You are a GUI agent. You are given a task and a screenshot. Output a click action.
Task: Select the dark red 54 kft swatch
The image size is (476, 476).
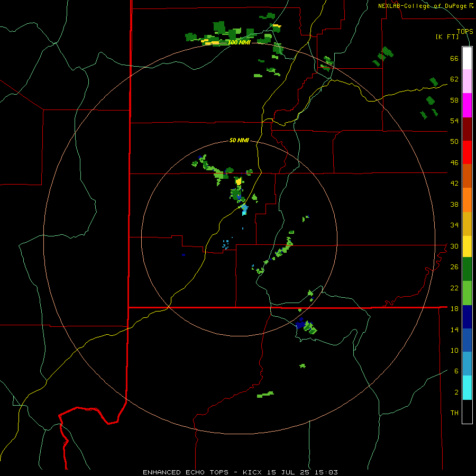coord(467,129)
